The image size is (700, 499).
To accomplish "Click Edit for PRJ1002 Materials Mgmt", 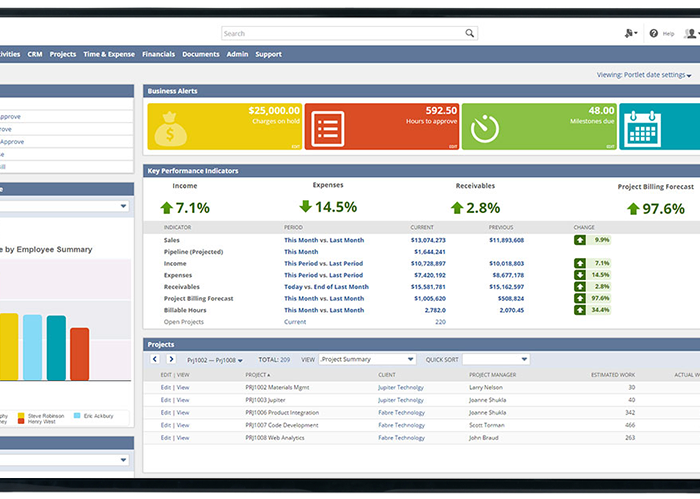I will point(166,387).
